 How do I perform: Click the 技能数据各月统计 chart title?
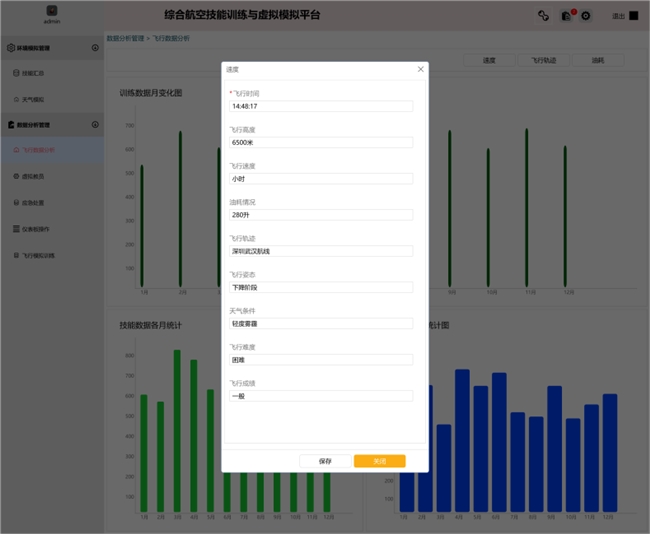[151, 325]
